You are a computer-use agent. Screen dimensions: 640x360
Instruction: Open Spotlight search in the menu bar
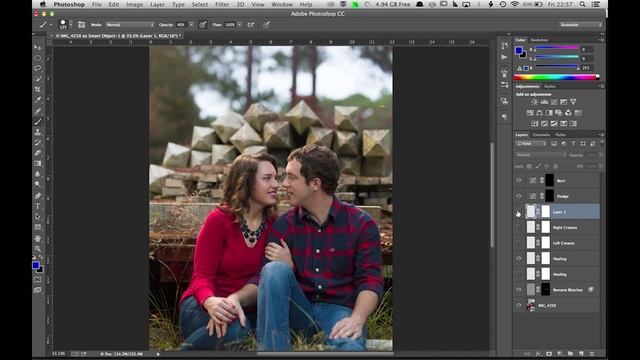click(x=582, y=4)
